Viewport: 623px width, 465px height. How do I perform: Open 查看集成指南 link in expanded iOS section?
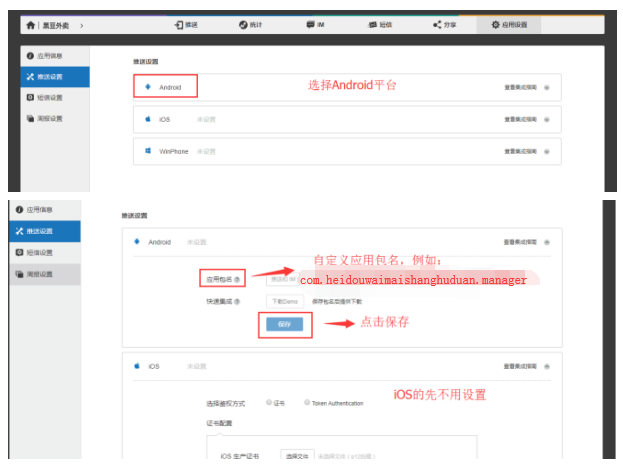[x=520, y=366]
